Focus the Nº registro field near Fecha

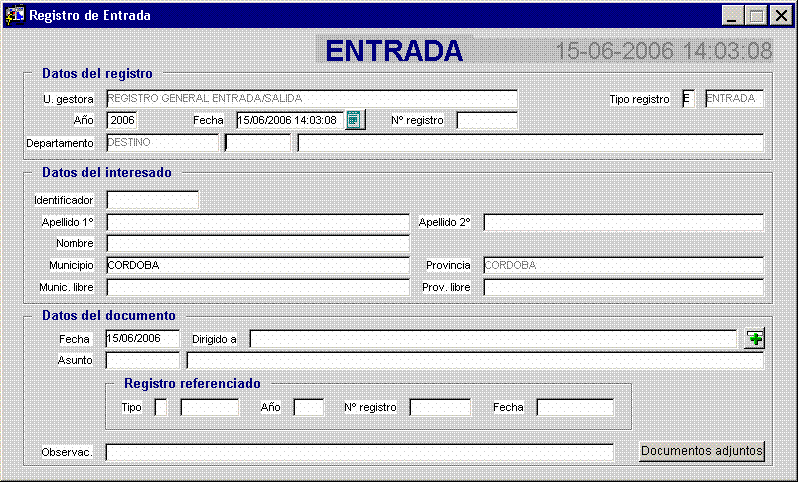coord(487,121)
